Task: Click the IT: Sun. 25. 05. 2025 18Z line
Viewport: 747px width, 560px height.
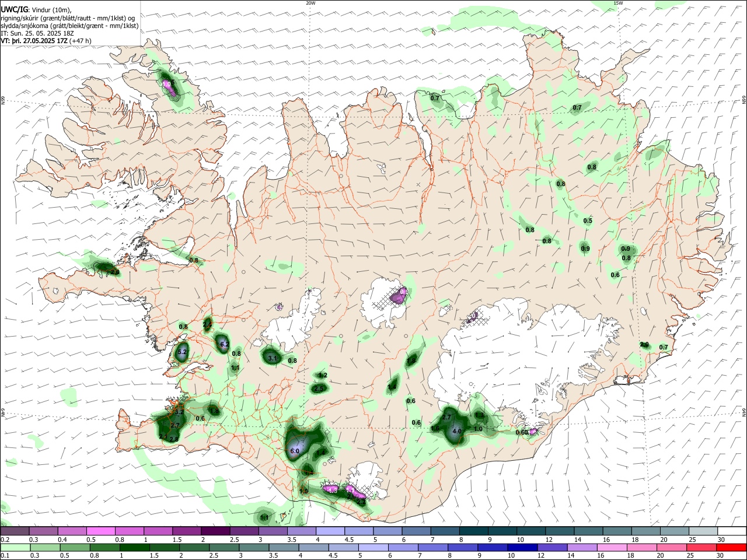Action: pos(38,33)
